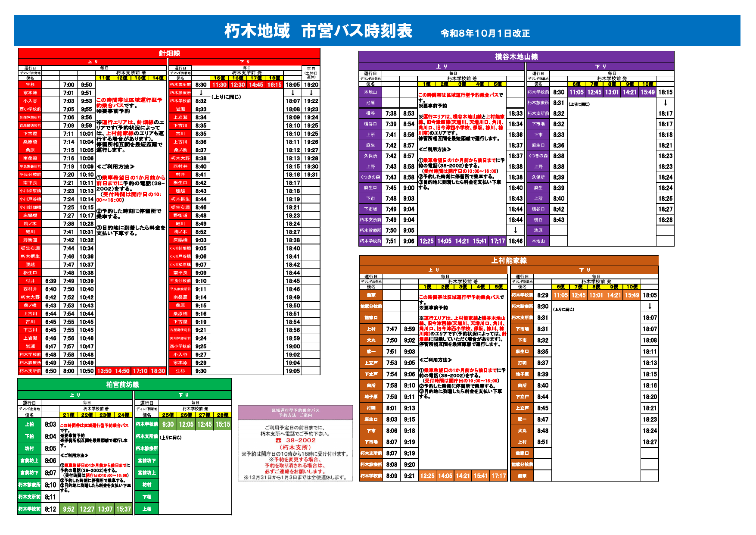Click the green "9:52" arrival cell
Image resolution: width=756 pixels, height=535 pixels.
tap(69, 509)
